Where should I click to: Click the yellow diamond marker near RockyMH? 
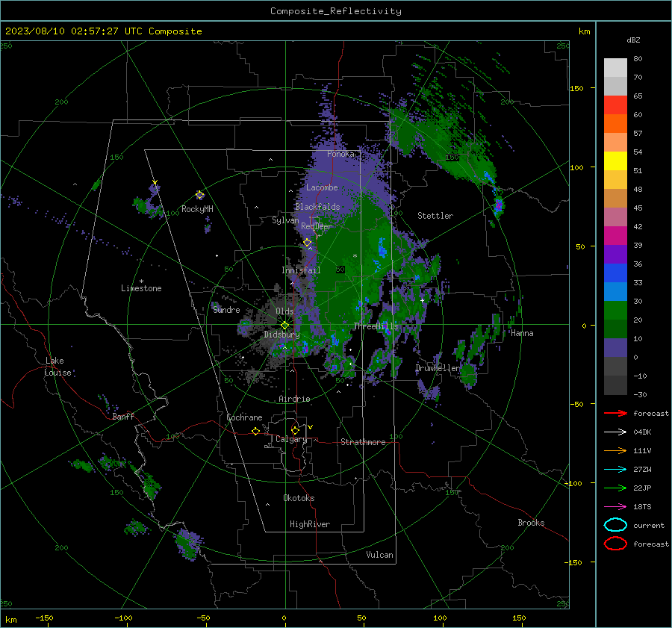click(x=199, y=195)
